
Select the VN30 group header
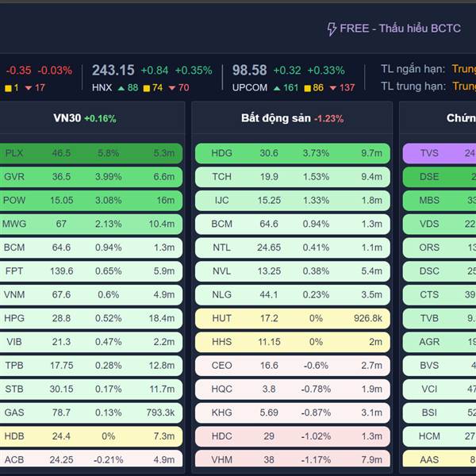click(x=85, y=118)
